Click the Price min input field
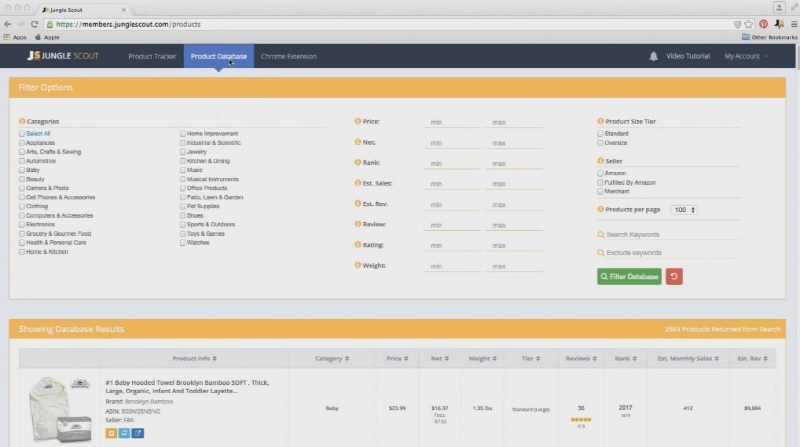This screenshot has height=447, width=800. [452, 122]
